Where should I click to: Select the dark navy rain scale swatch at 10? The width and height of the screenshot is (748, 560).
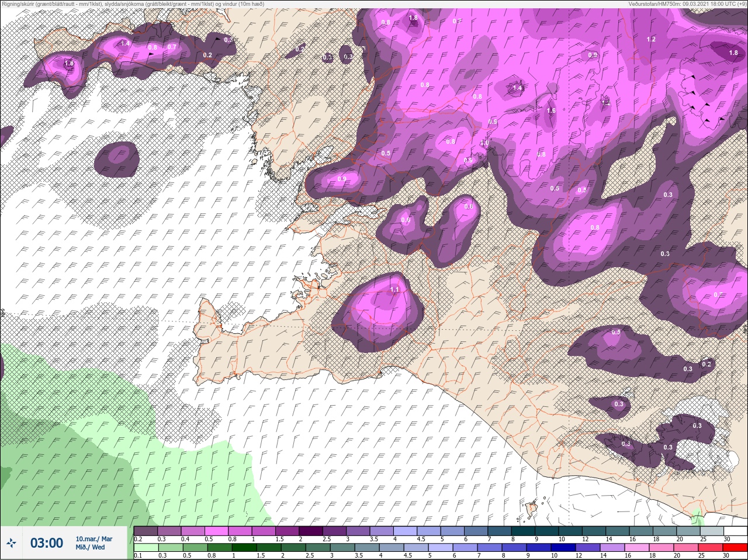563,547
